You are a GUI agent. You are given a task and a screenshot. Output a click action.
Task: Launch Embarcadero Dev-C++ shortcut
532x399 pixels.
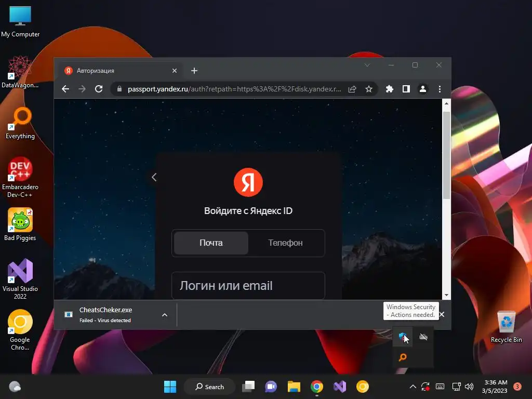pos(20,177)
